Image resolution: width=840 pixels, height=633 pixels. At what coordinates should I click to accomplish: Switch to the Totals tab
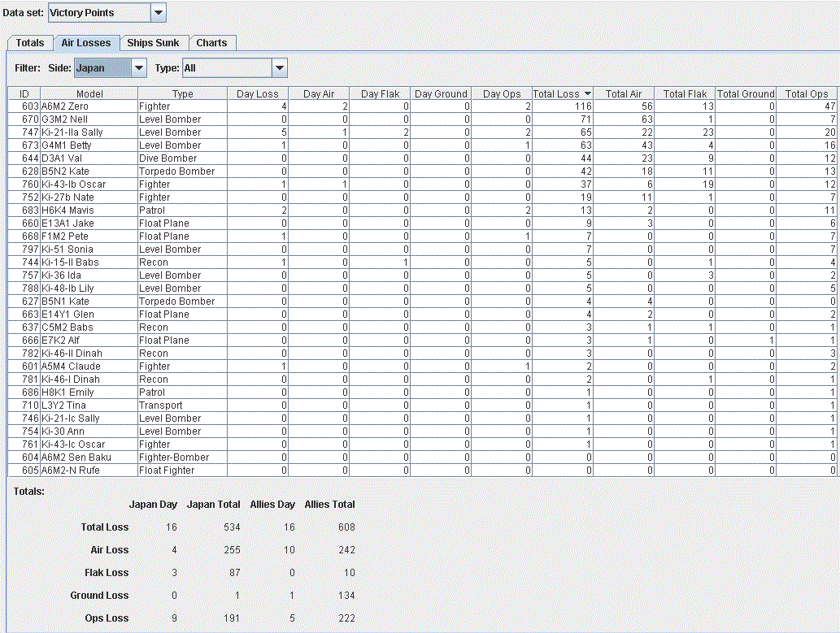point(30,43)
